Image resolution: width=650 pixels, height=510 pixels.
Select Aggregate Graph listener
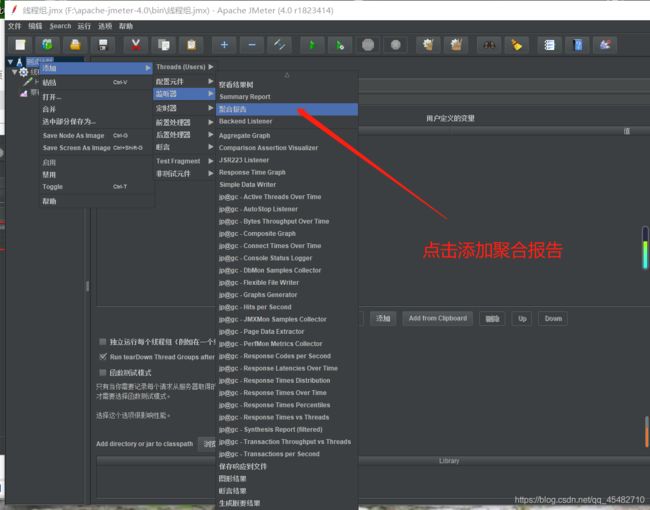point(287,136)
